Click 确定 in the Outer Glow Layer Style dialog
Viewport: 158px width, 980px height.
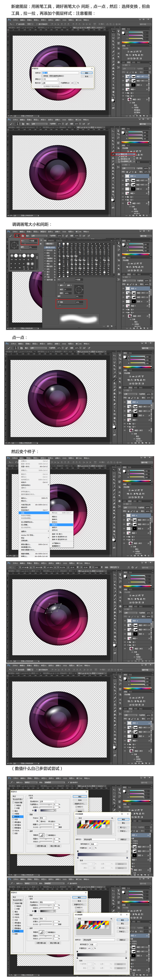click(x=80, y=897)
